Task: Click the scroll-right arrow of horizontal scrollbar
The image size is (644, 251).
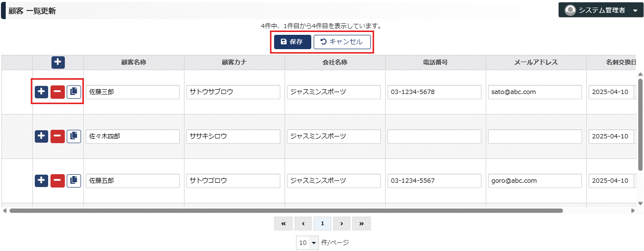Action: [x=633, y=210]
